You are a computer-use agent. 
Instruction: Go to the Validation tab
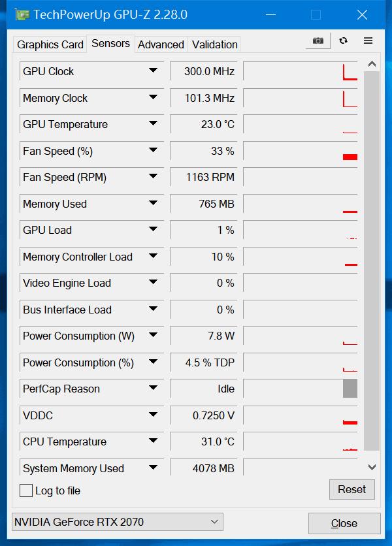coord(214,44)
